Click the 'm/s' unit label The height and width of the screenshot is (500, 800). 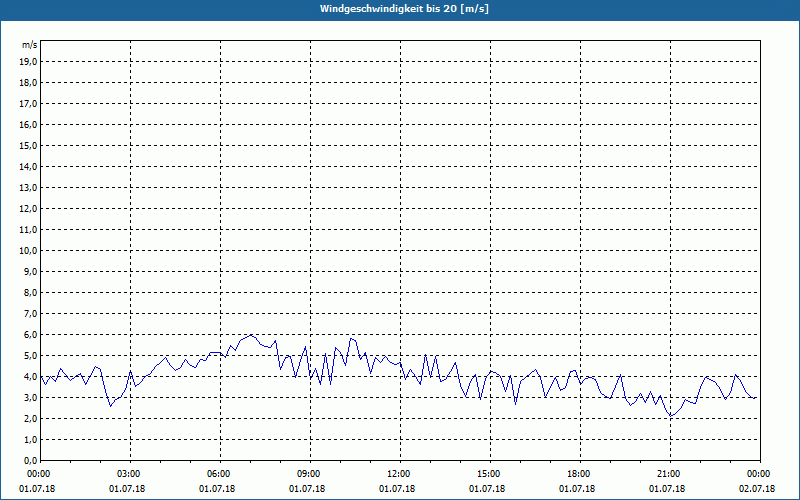point(30,45)
